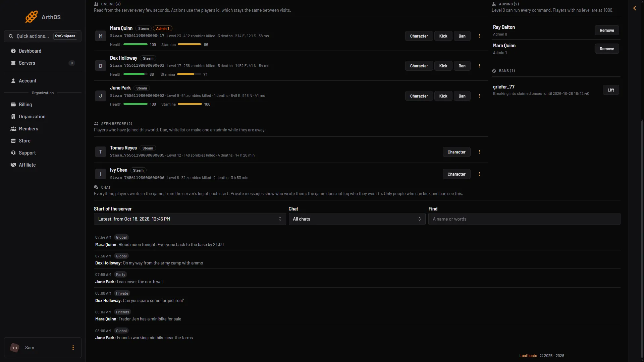Screen dimensions: 644x362
Task: Open more options for Dex Holloway
Action: (x=479, y=66)
